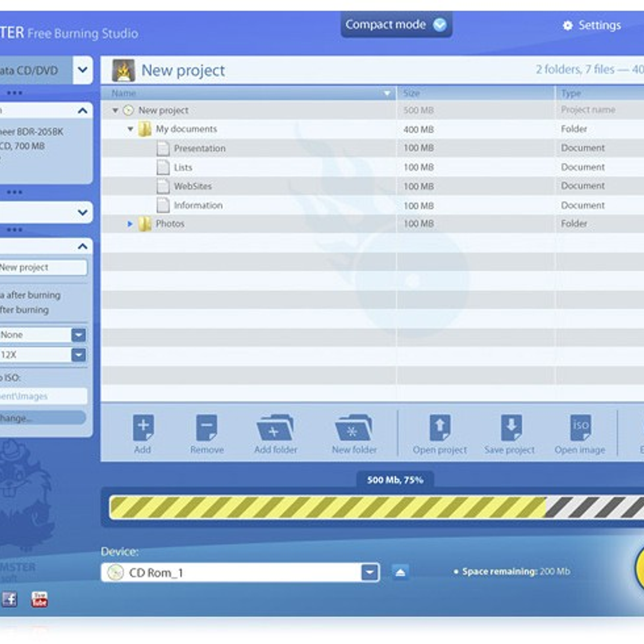
Task: Click the Open image ISO icon
Action: [x=580, y=428]
